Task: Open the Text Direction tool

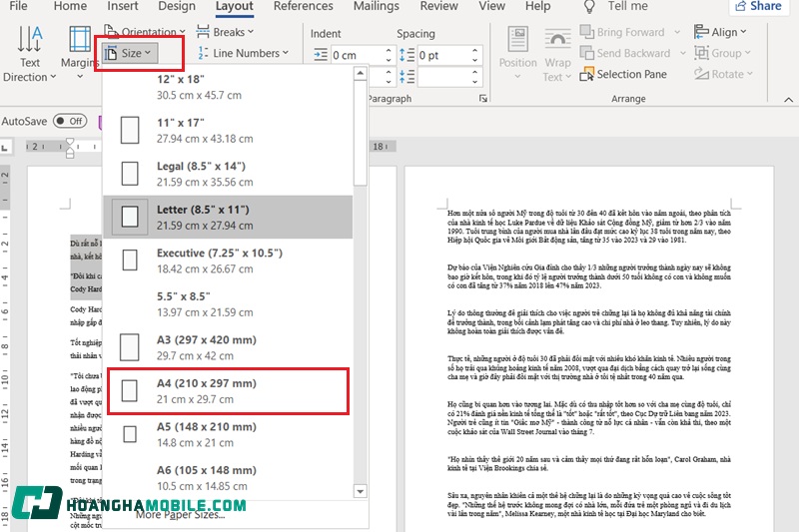Action: (30, 55)
